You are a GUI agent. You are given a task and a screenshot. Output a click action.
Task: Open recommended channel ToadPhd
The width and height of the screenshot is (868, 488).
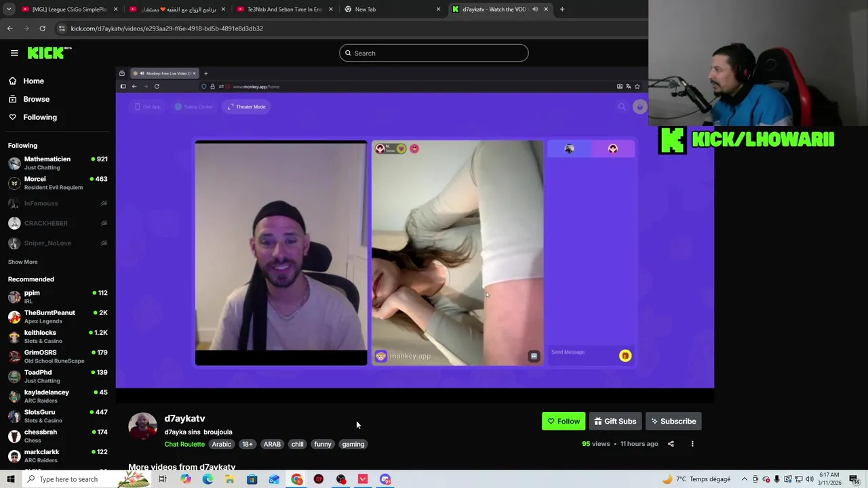(58, 376)
